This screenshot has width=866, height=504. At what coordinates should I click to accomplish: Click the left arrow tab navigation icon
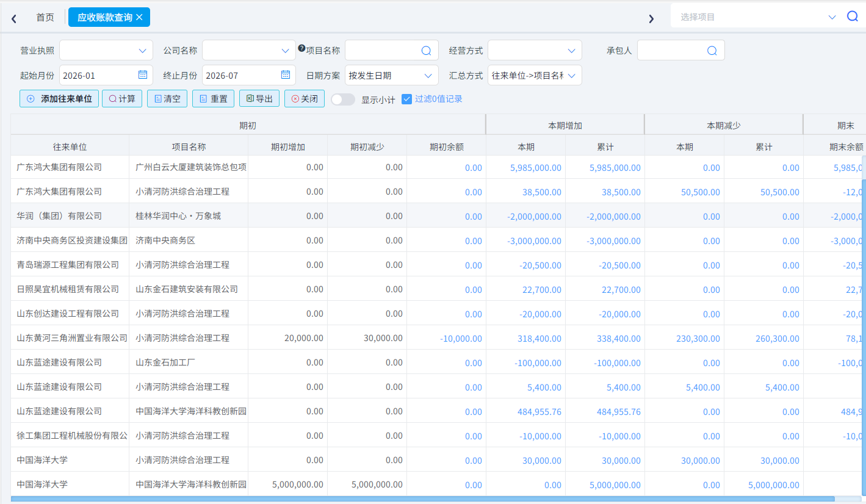tap(13, 18)
